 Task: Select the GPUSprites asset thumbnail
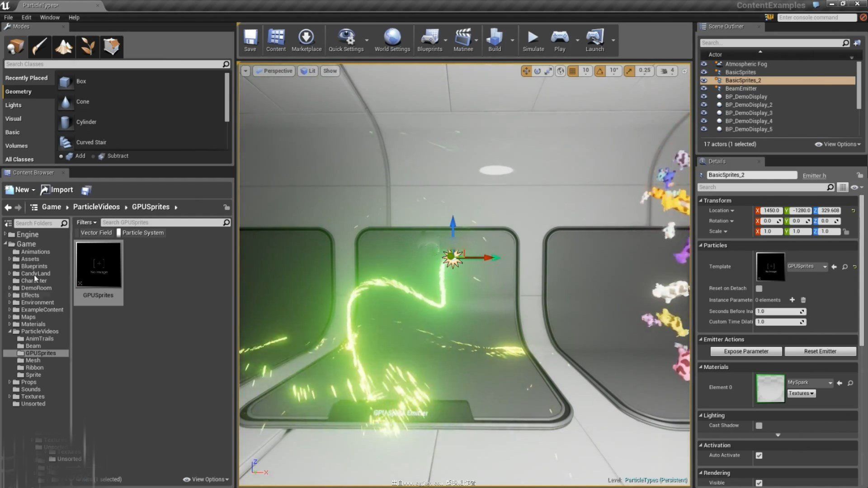coord(99,265)
